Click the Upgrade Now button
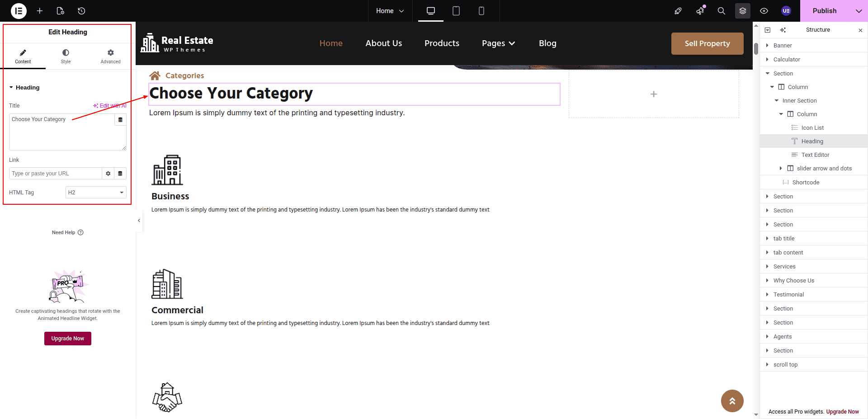868x419 pixels. click(68, 339)
